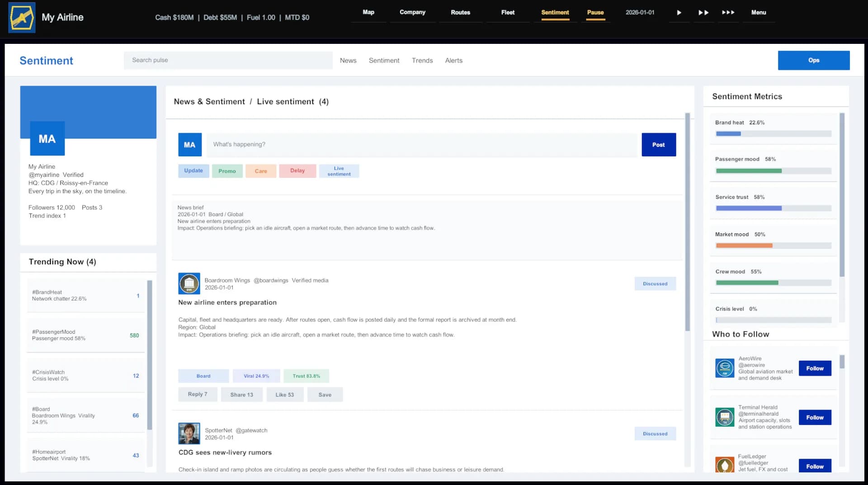The height and width of the screenshot is (485, 868).
Task: Save the Boardroom Wings post
Action: (325, 395)
